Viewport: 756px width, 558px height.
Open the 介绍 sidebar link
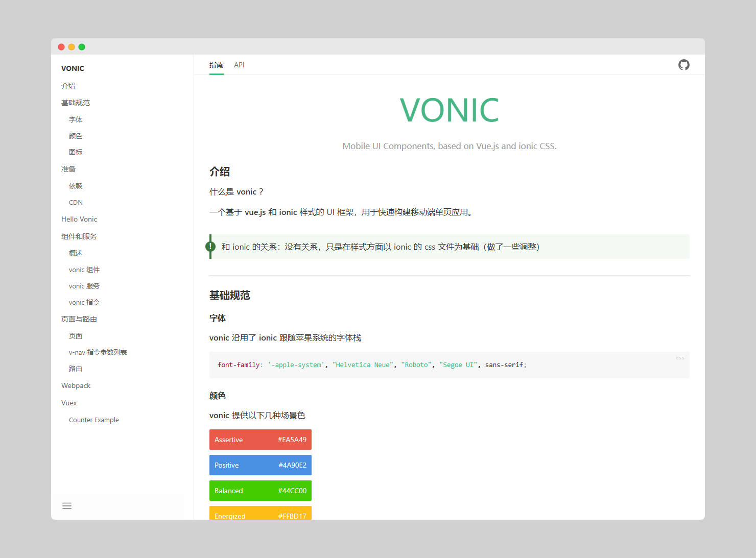click(x=68, y=86)
